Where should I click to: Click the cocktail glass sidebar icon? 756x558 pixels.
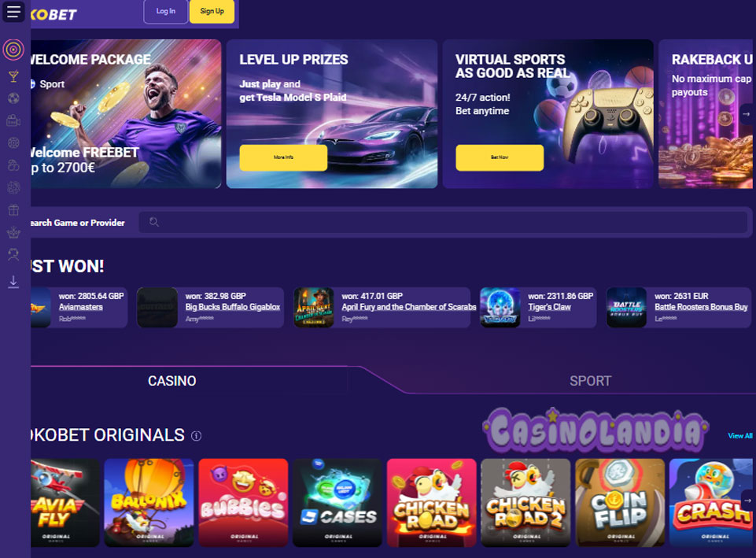13,76
